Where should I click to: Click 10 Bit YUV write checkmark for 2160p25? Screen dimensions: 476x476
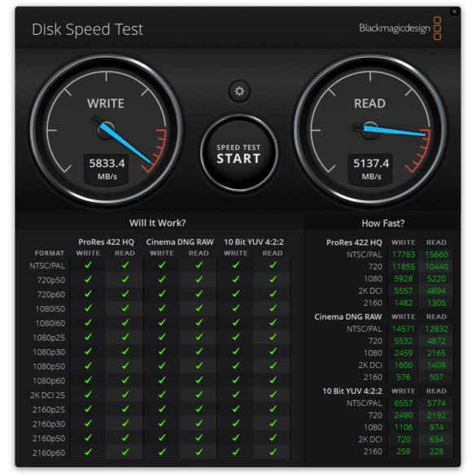[x=236, y=408]
